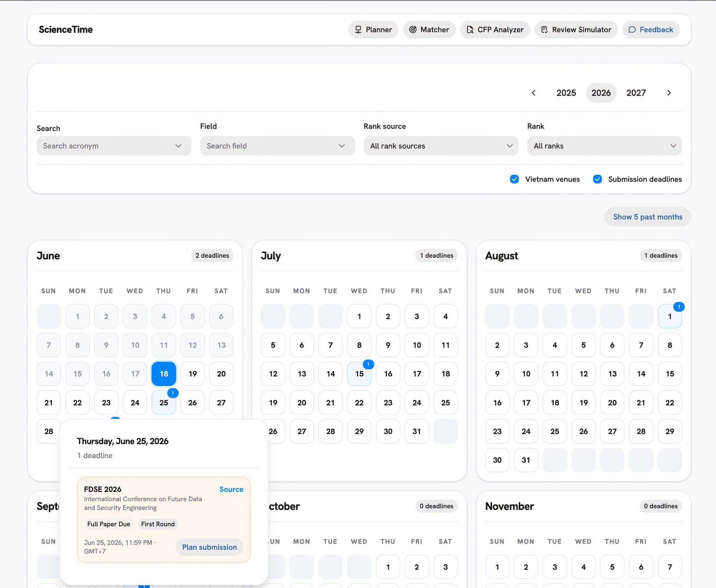Click the CFP Analyzer document icon
This screenshot has height=588, width=716.
click(x=470, y=30)
